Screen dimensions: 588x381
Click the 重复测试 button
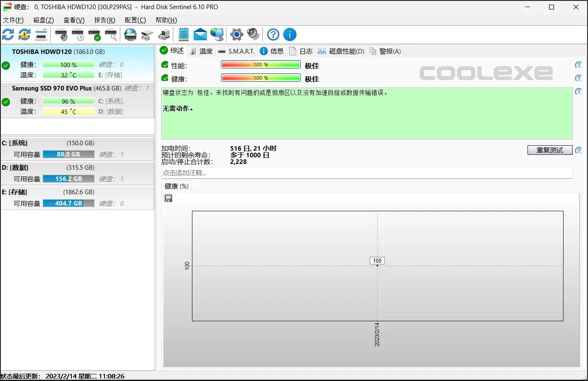550,150
